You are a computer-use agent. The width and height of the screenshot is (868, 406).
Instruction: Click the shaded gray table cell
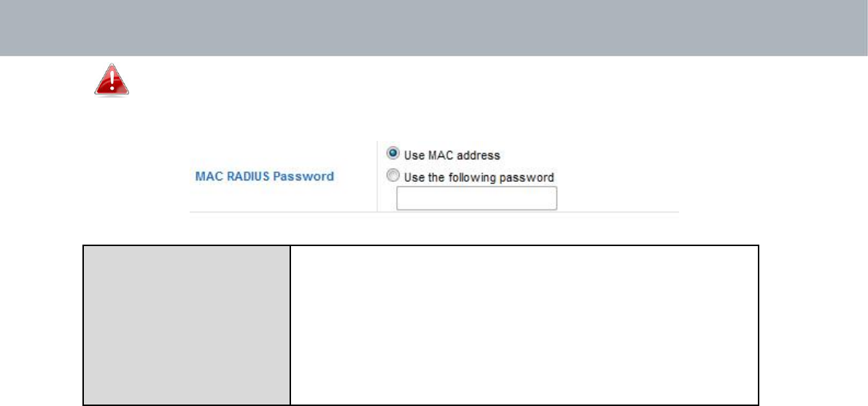[x=187, y=325]
